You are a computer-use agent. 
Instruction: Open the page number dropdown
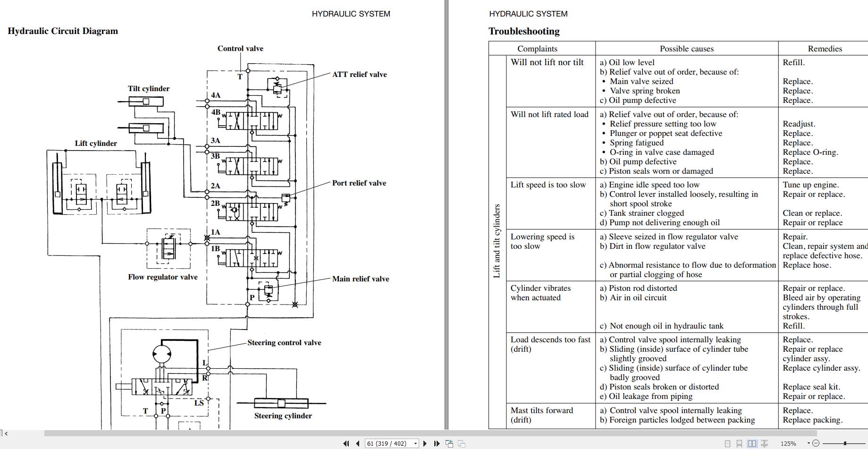point(415,443)
